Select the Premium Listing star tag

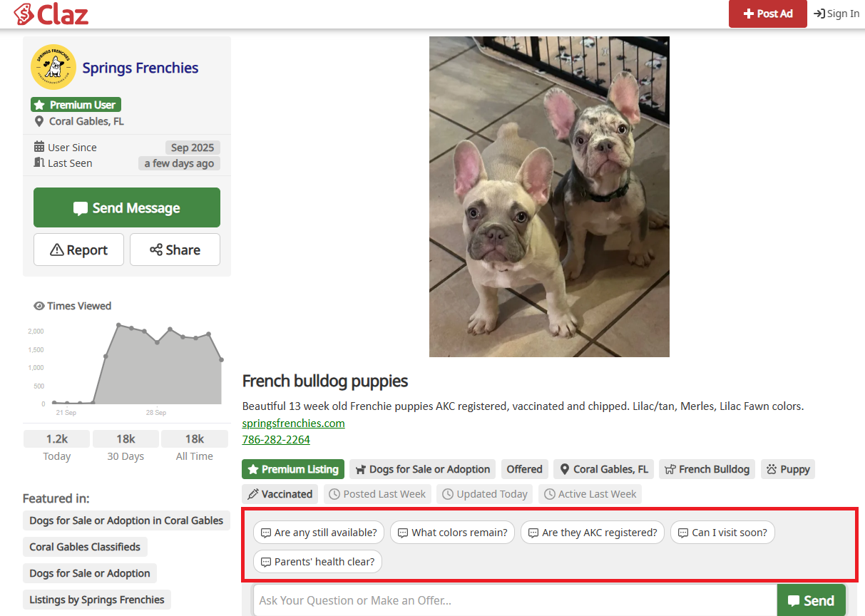[292, 469]
